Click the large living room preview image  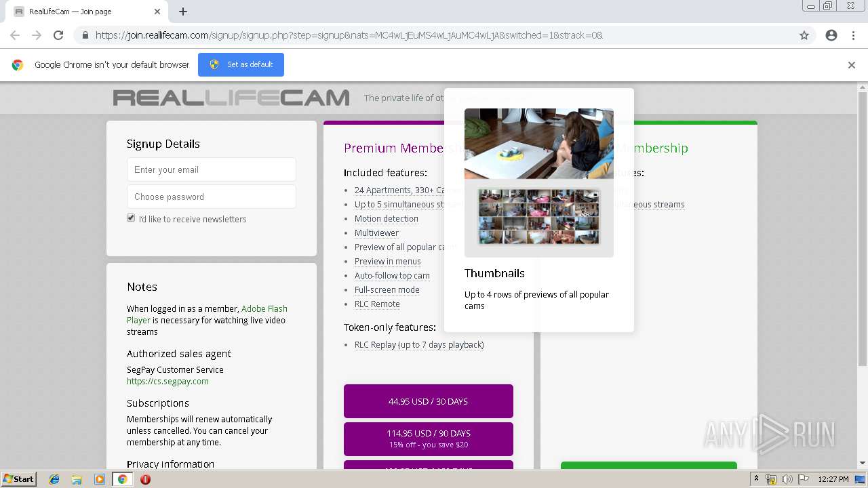coord(539,144)
